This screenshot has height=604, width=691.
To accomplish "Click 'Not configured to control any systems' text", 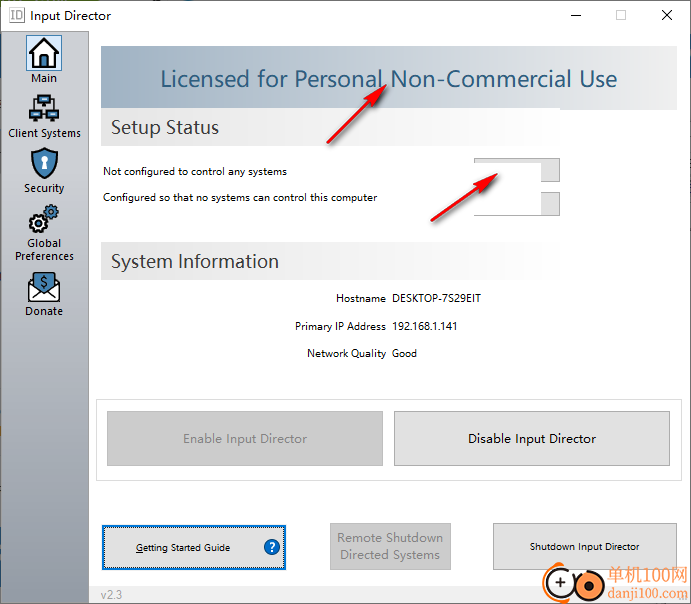I will coord(195,171).
